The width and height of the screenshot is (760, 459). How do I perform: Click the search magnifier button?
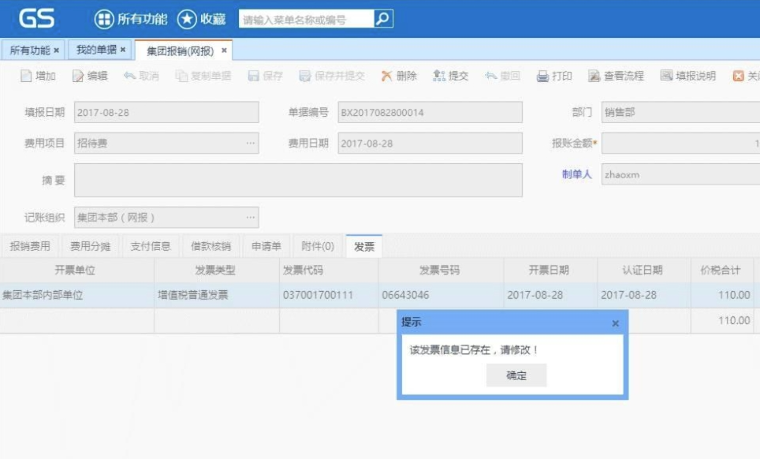[383, 19]
